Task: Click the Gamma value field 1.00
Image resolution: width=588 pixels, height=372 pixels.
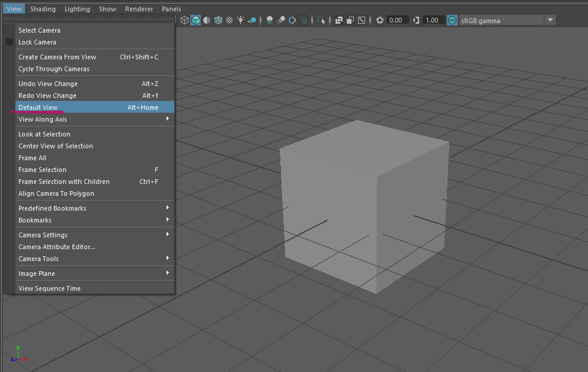Action: pyautogui.click(x=433, y=20)
